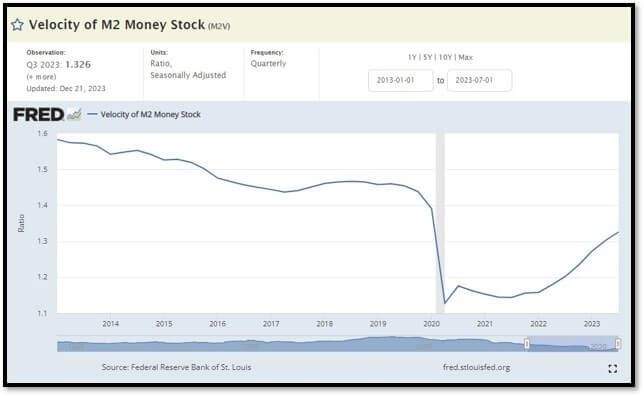Select the 1Y range option
The height and width of the screenshot is (396, 644).
pos(412,58)
